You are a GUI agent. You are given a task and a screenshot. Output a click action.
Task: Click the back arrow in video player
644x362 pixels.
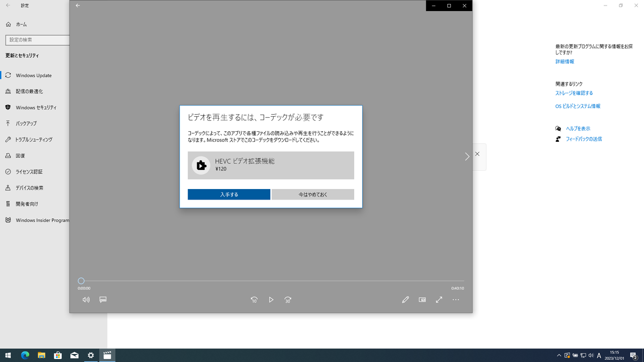(x=77, y=6)
